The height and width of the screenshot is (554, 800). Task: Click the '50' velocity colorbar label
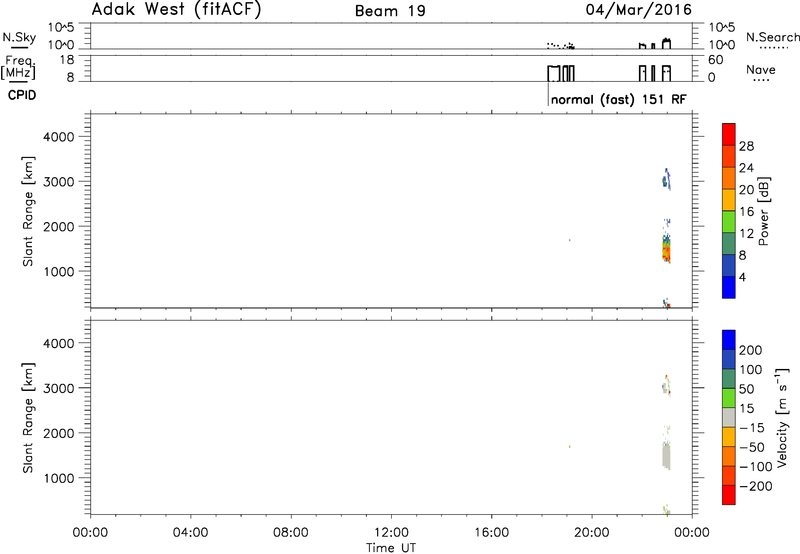pyautogui.click(x=746, y=389)
